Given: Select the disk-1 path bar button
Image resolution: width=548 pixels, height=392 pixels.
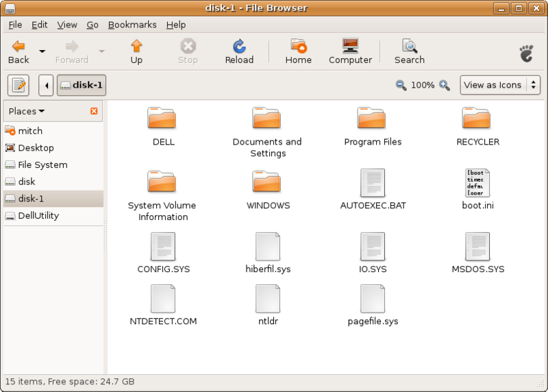Looking at the screenshot, I should pos(82,85).
